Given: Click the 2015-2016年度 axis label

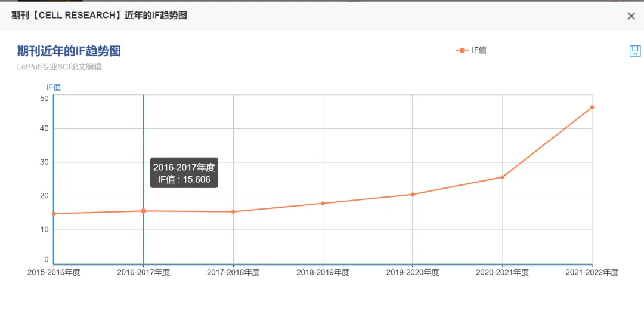Looking at the screenshot, I should coord(54,273).
